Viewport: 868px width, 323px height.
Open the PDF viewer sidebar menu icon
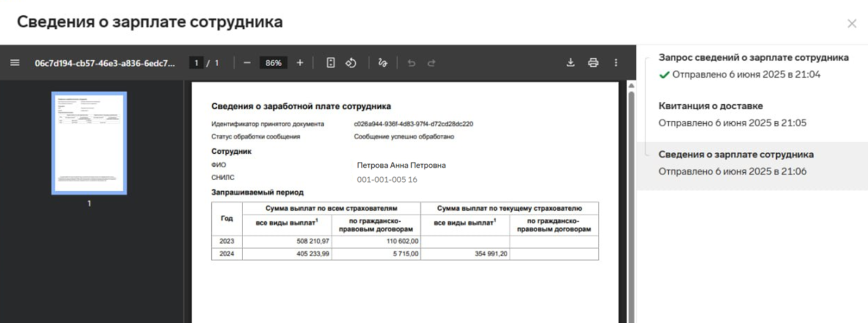pos(15,63)
